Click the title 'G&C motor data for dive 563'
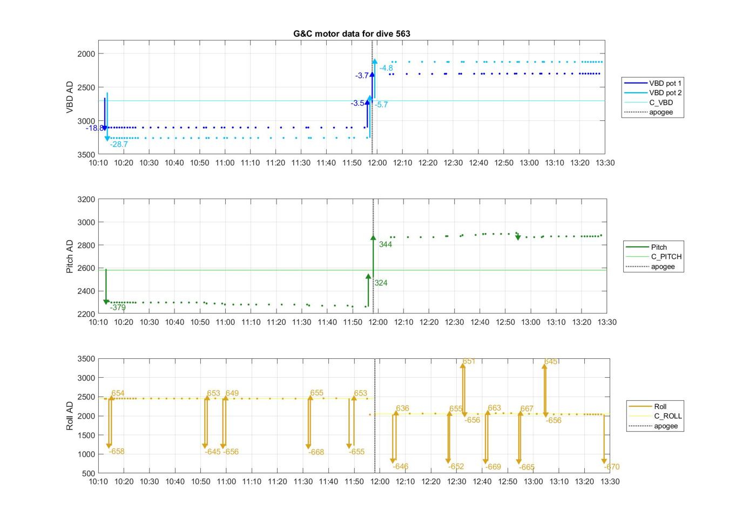This screenshot has width=756, height=532. tap(352, 33)
